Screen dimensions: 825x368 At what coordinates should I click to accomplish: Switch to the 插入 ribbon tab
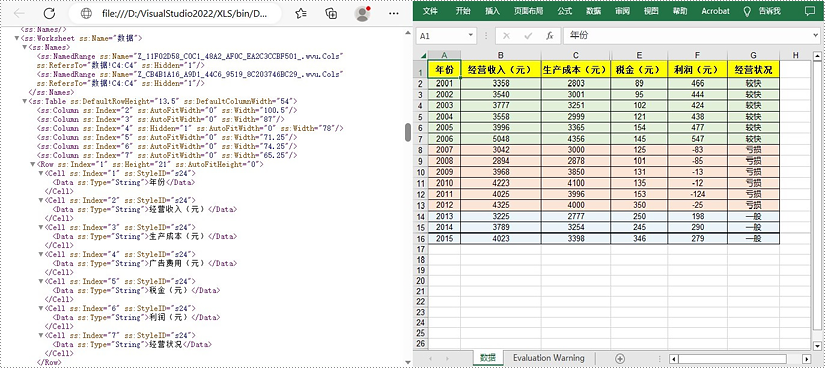(492, 11)
